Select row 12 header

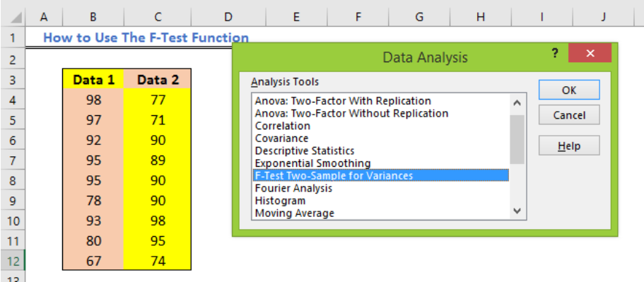click(12, 261)
